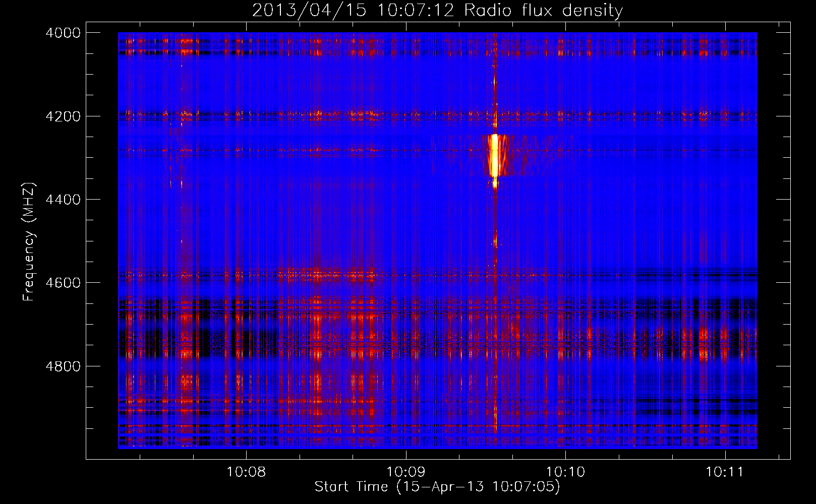Screen dimensions: 816x504
Task: Click the x-axis label "Start Time (15-Apr-13 10:07:05)"
Action: 437,487
